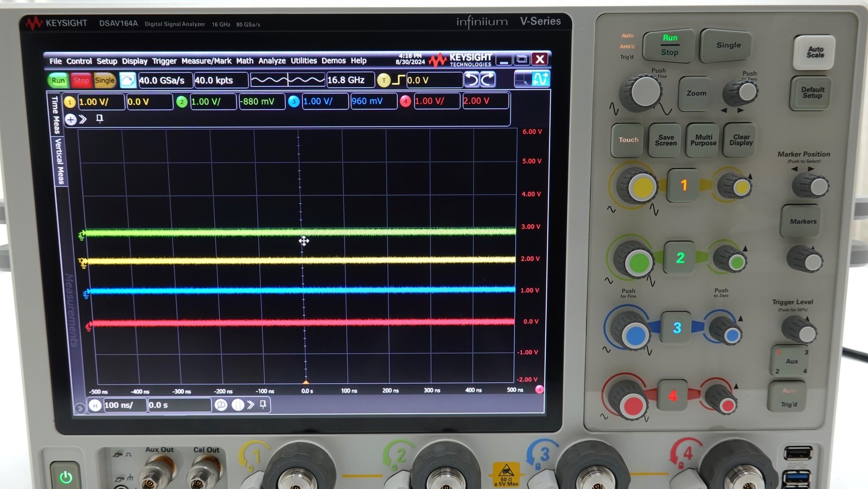This screenshot has height=489, width=868.
Task: Toggle front-panel channel 2 button
Action: pyautogui.click(x=680, y=258)
